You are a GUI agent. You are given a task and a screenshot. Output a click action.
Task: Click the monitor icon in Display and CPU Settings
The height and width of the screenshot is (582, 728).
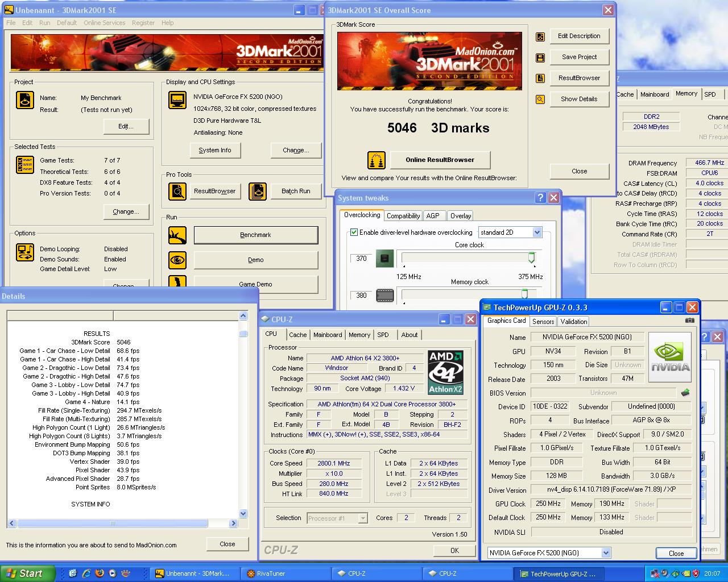177,100
